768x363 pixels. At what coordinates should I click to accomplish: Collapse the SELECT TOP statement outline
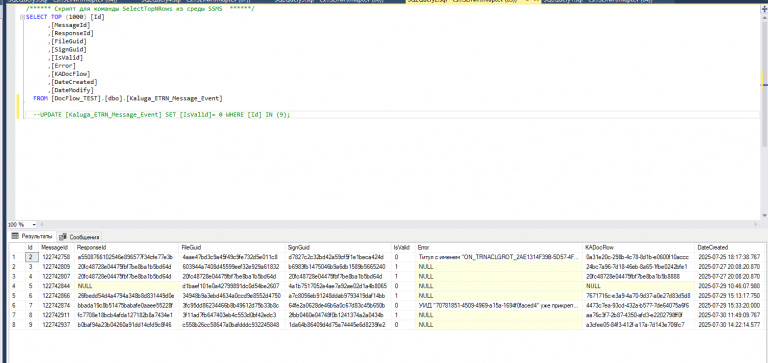(x=22, y=17)
